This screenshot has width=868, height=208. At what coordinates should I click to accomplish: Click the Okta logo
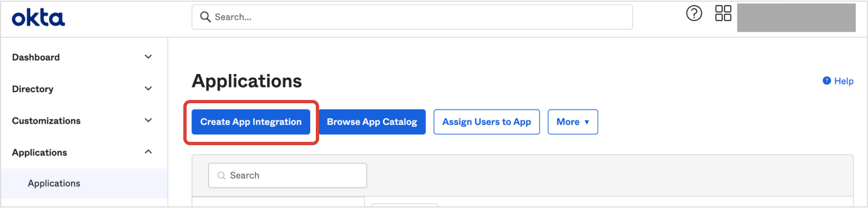click(38, 18)
